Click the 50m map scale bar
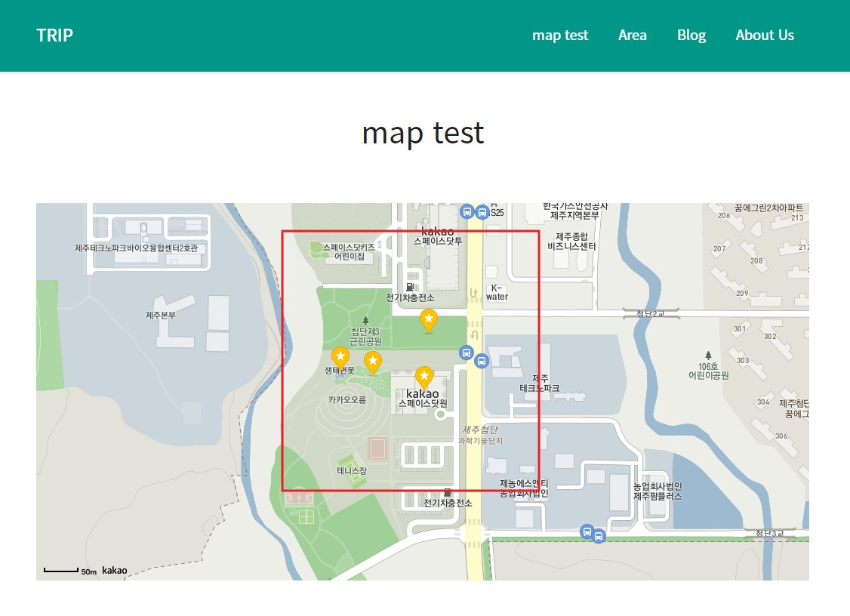850x616 pixels. [70, 571]
